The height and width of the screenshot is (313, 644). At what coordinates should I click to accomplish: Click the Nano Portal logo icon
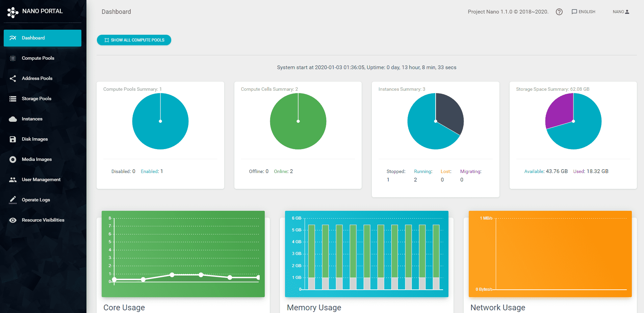point(13,12)
